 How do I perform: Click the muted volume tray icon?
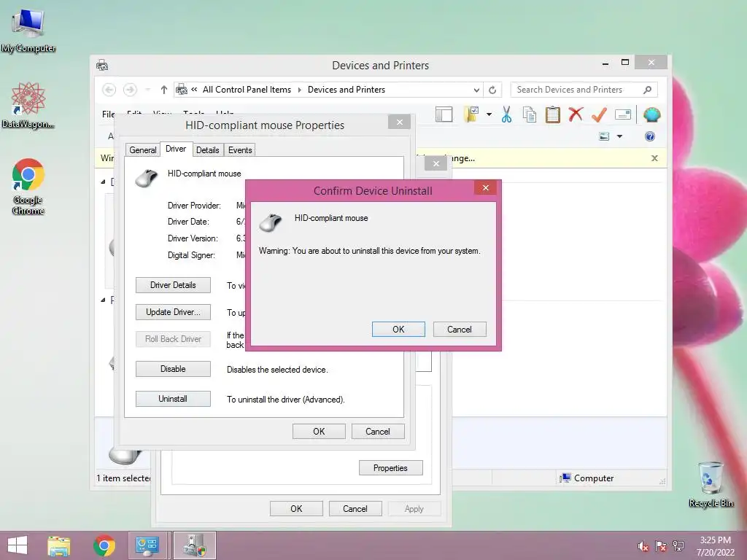643,546
